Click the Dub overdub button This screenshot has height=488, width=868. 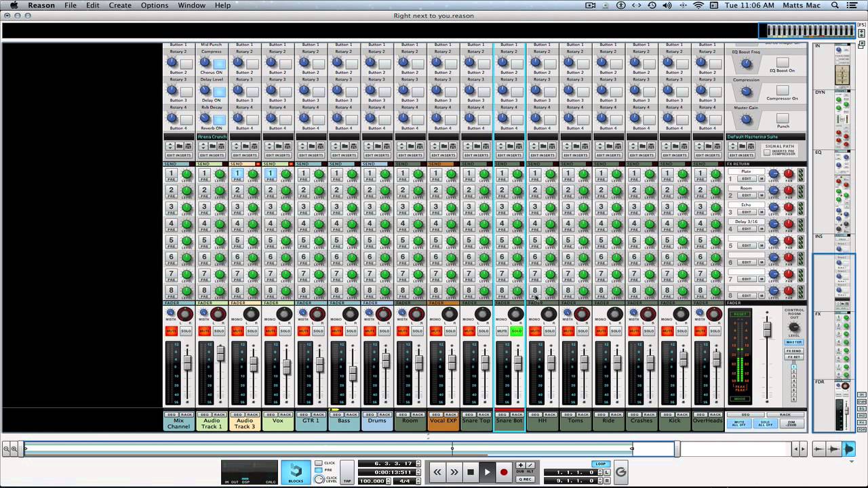(520, 466)
